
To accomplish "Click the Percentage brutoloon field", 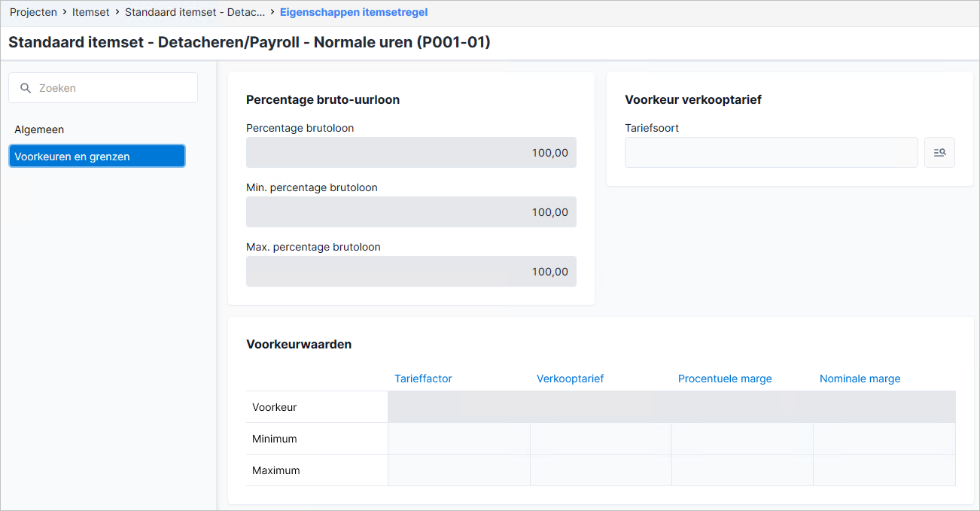I will point(411,152).
